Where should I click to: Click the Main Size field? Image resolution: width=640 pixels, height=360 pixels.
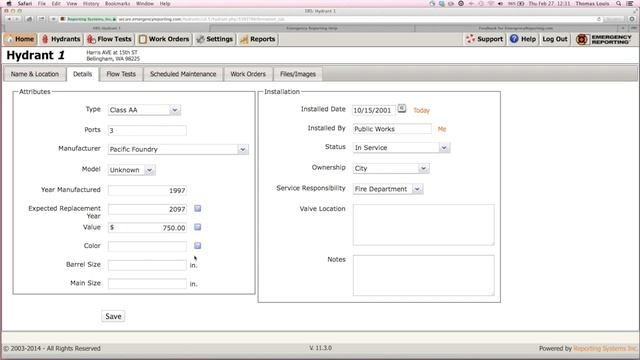147,284
